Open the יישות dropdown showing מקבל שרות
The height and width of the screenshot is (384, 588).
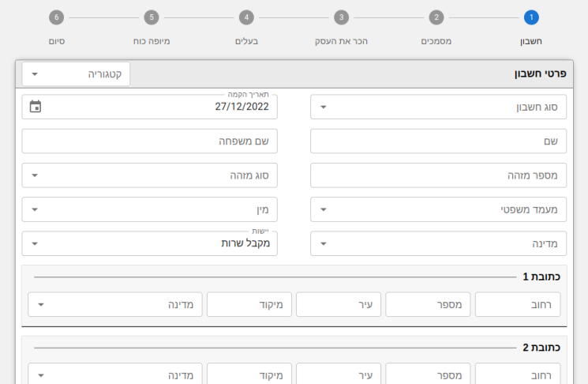pyautogui.click(x=150, y=243)
